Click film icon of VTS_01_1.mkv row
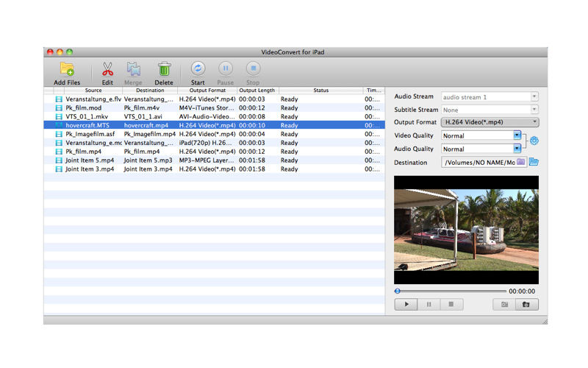 59,117
